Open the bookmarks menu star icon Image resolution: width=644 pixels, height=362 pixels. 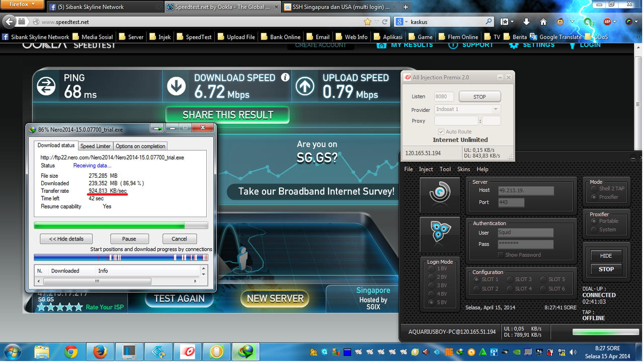(x=505, y=22)
